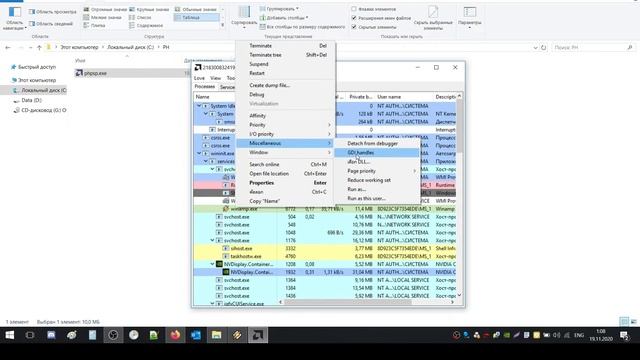The height and width of the screenshot is (360, 640).
Task: Click Локальный диск (C:) breadcrumb in address bar
Action: pos(130,47)
